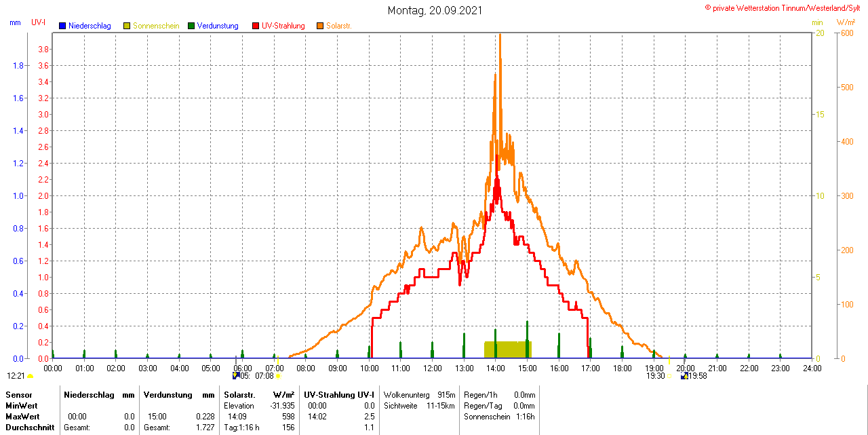Image resolution: width=868 pixels, height=435 pixels.
Task: Click the chart title Montag, 20.09.2021
Action: tap(434, 11)
